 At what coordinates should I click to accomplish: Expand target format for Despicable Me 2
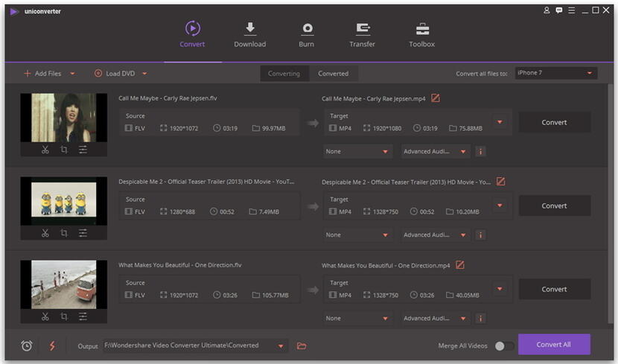pos(500,205)
